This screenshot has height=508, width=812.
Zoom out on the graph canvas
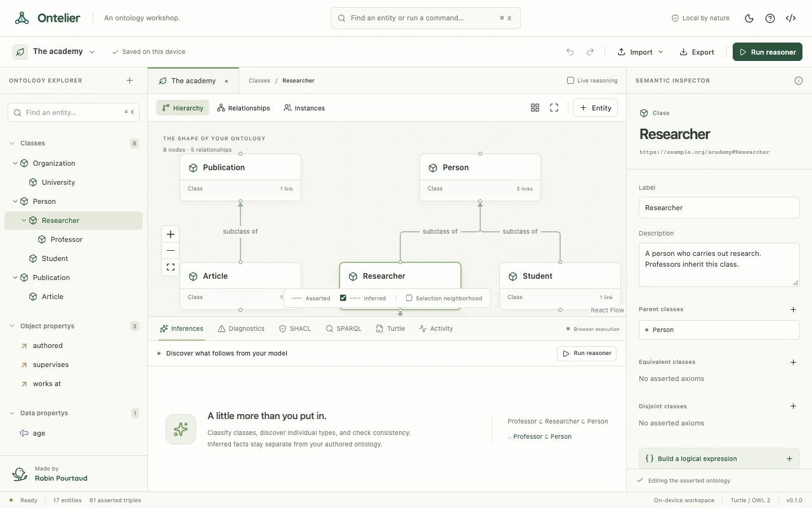(171, 251)
